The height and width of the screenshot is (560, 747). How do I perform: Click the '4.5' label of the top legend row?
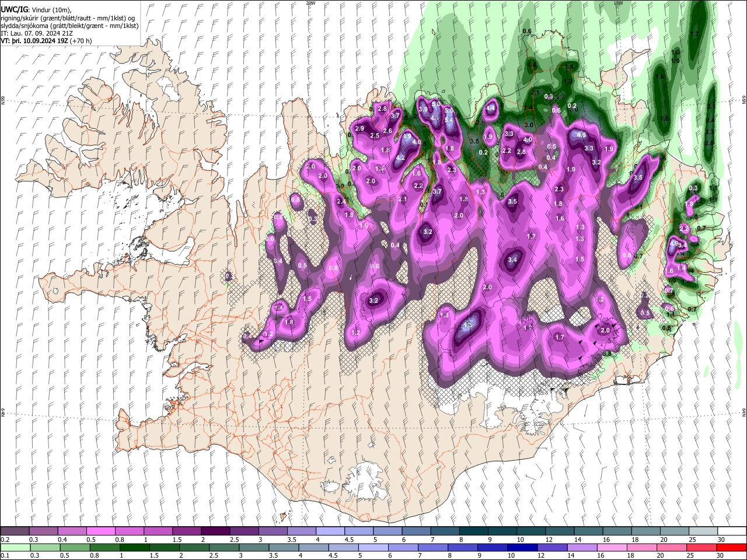pos(349,540)
